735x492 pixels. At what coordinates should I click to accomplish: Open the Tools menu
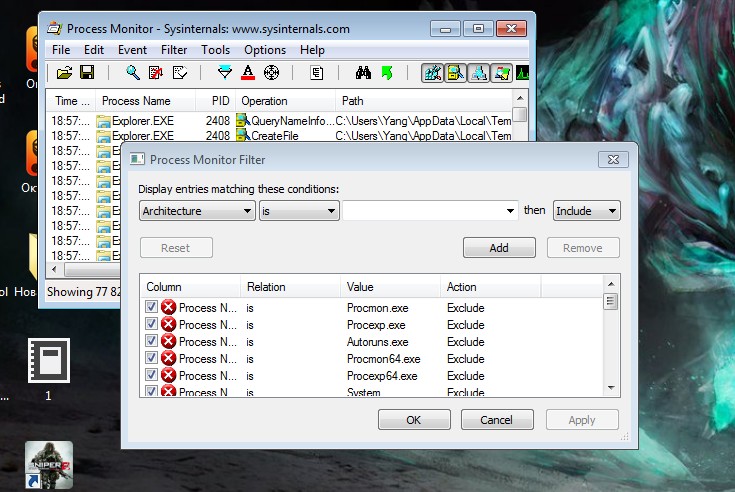216,50
